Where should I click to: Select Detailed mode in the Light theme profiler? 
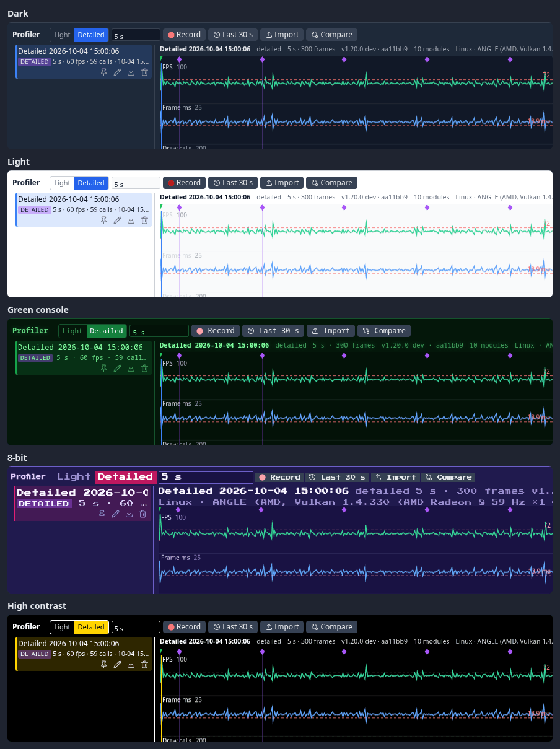[91, 183]
